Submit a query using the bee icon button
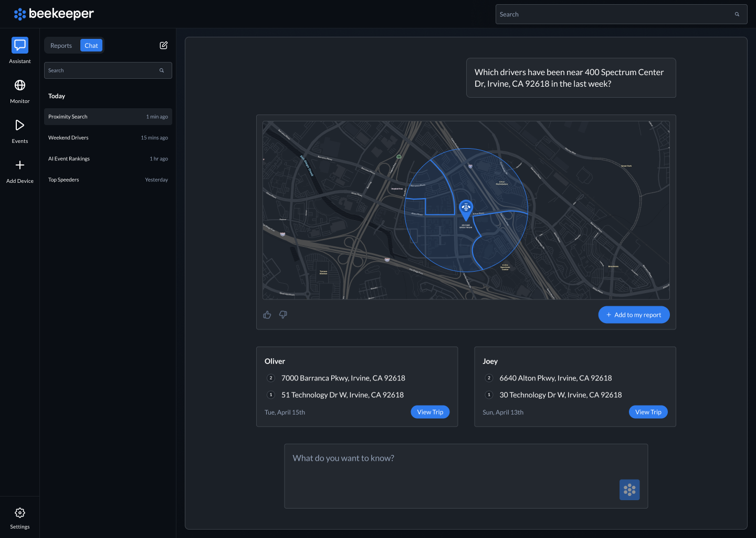 pos(629,489)
